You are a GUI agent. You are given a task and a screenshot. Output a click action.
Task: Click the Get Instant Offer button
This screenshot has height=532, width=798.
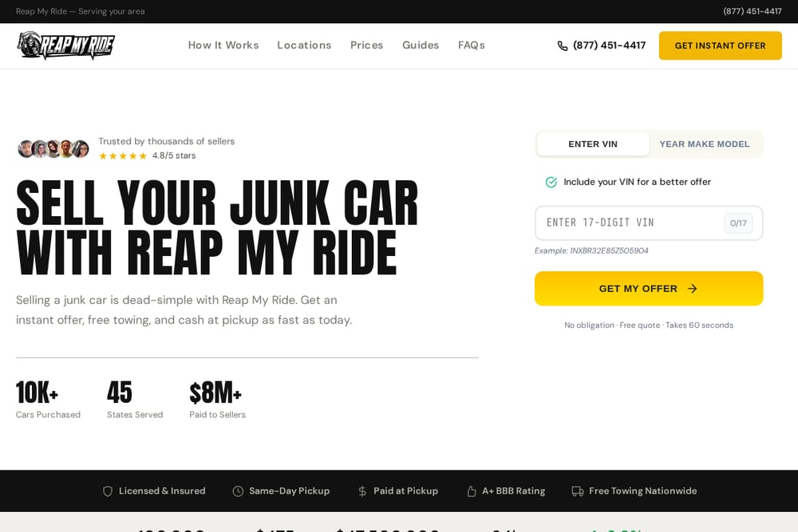pyautogui.click(x=720, y=45)
